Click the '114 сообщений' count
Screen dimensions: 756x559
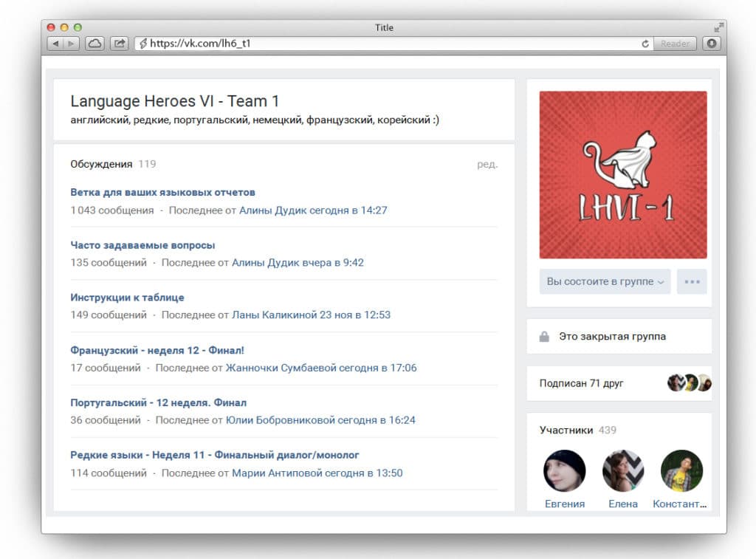point(109,473)
